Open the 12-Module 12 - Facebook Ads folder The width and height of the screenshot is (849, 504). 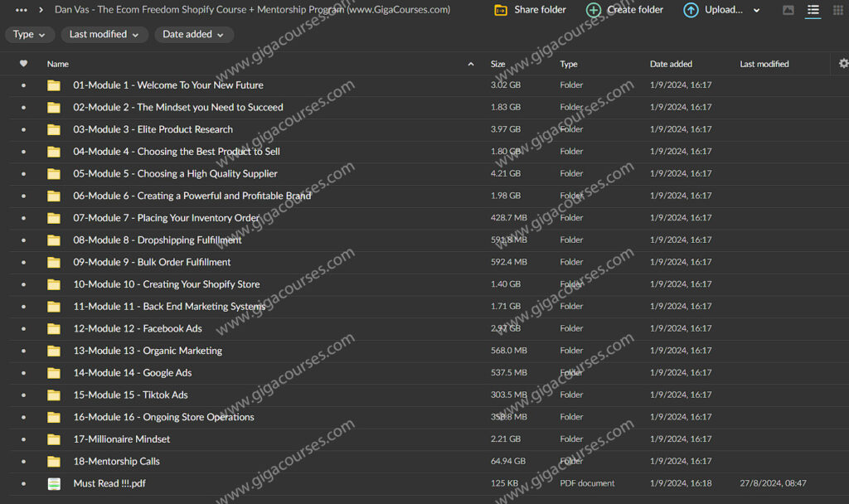[x=137, y=328]
